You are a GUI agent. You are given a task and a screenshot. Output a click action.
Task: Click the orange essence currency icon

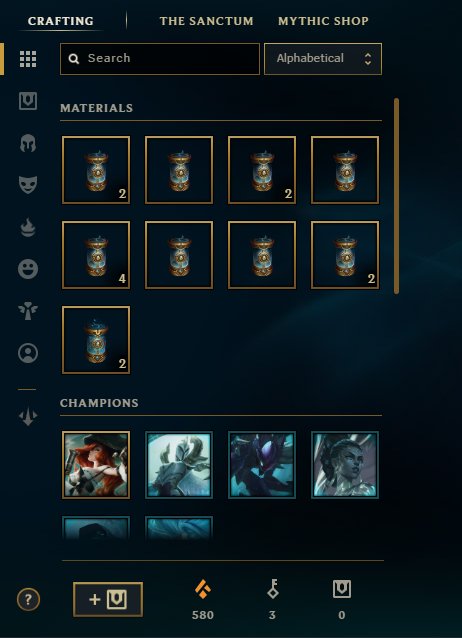click(203, 589)
